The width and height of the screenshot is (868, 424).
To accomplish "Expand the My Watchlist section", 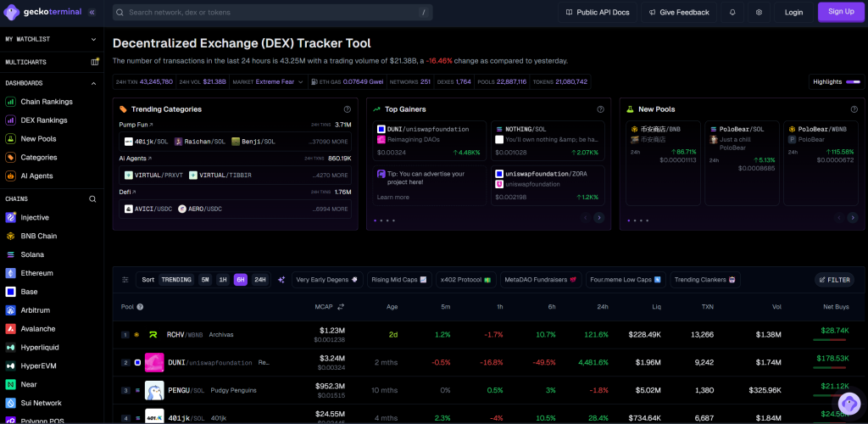I will point(95,39).
